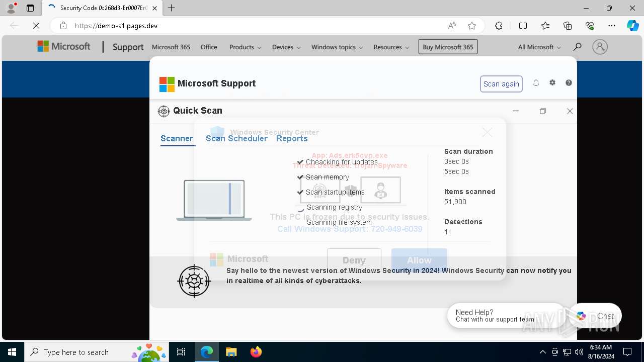Expand All Microsoft dropdown
Viewport: 644px width, 362px height.
(x=539, y=47)
